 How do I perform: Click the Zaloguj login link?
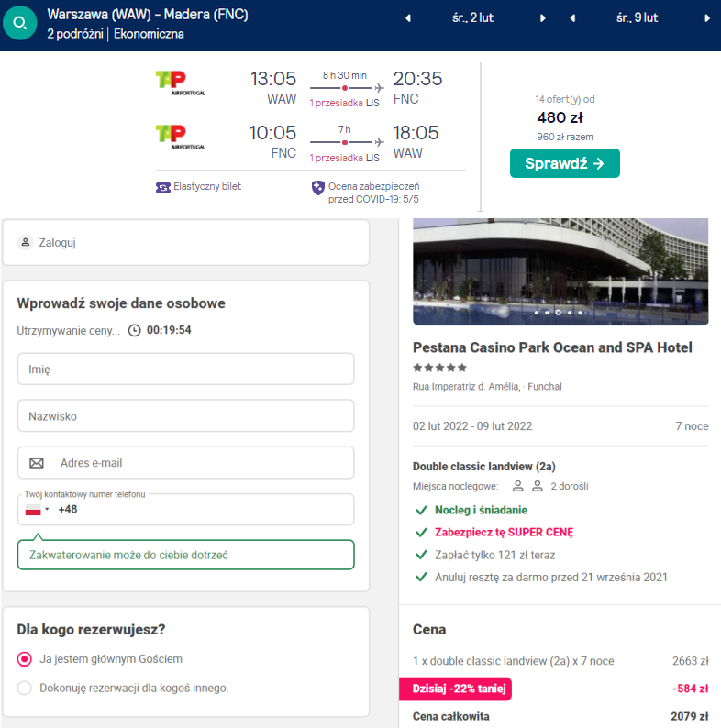coord(57,243)
